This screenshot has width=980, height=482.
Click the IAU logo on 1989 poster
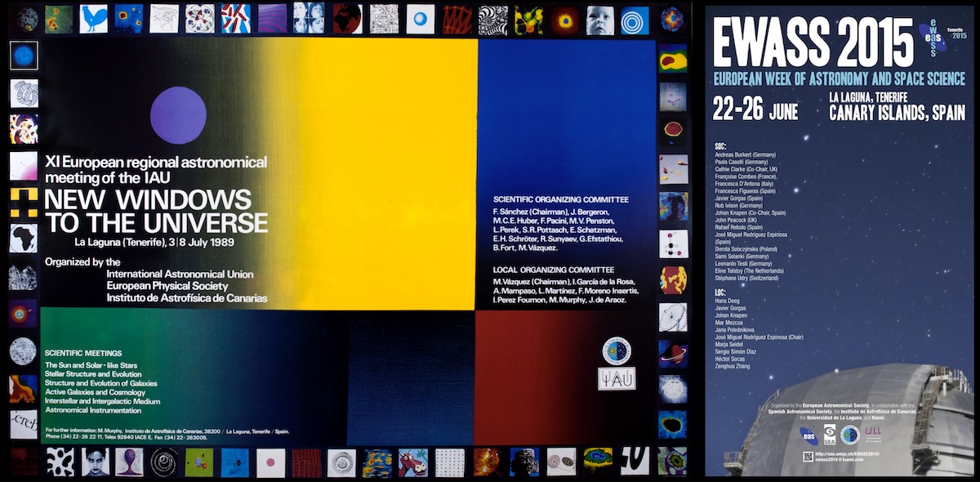617,378
